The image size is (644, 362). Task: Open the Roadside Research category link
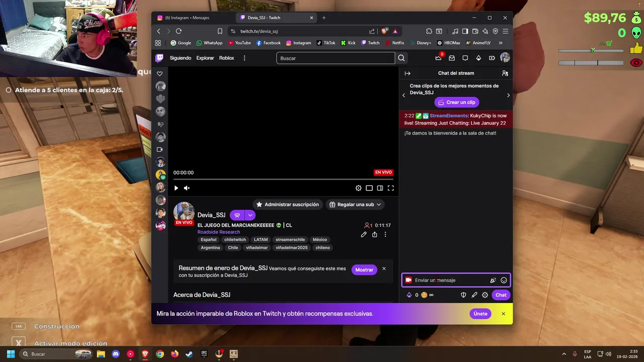[x=218, y=232]
